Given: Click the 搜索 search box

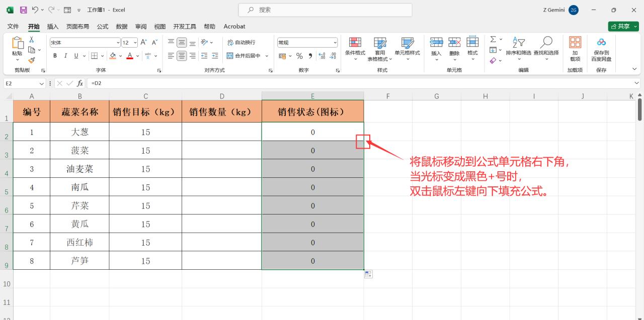Looking at the screenshot, I should click(x=325, y=10).
